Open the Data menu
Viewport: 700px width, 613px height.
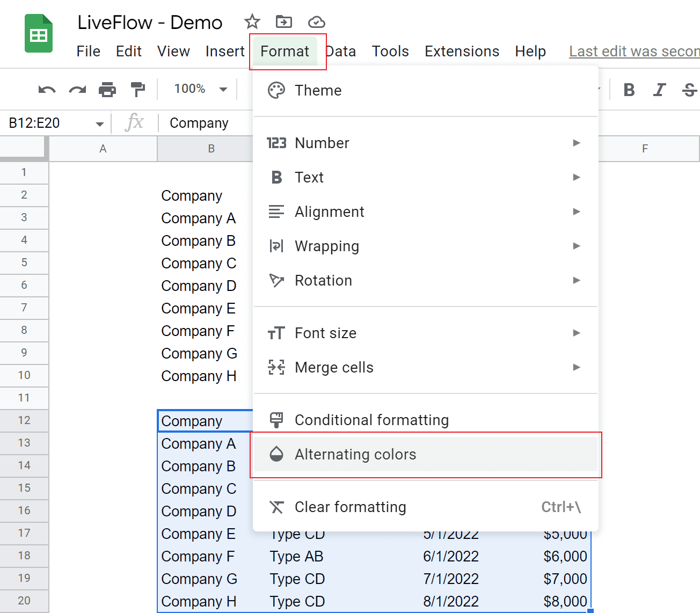point(341,52)
